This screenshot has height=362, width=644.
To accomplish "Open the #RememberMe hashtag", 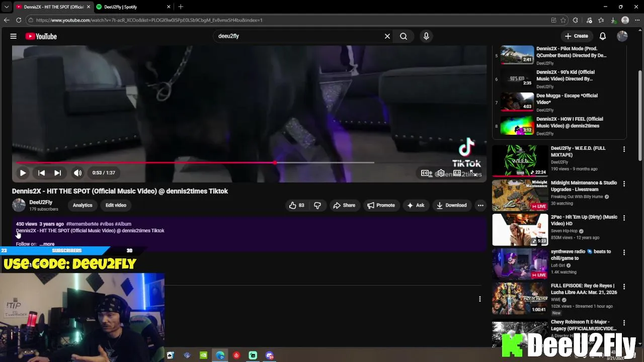I will [82, 224].
